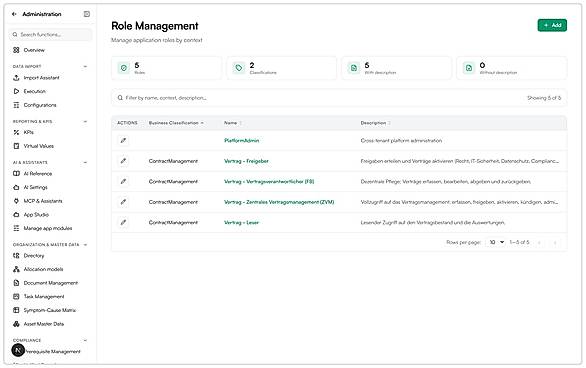Open the Vertrag - Freigeber role link
This screenshot has height=368, width=586.
click(246, 161)
